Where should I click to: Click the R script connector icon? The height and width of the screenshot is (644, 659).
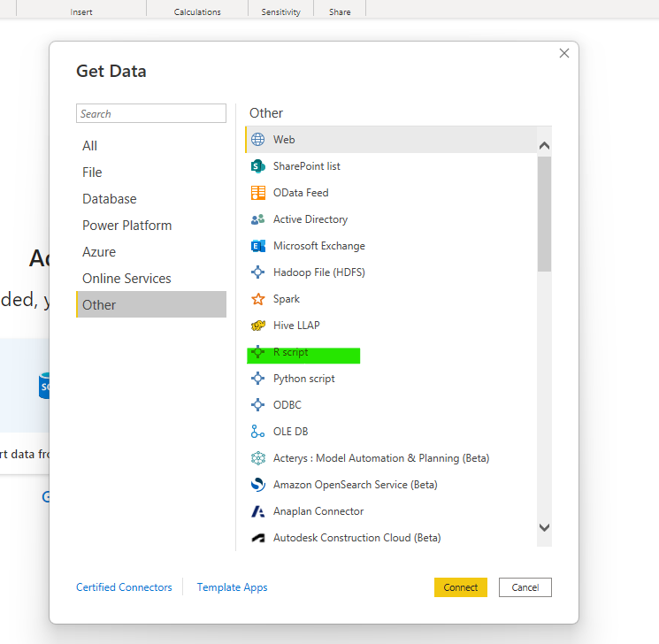point(257,352)
